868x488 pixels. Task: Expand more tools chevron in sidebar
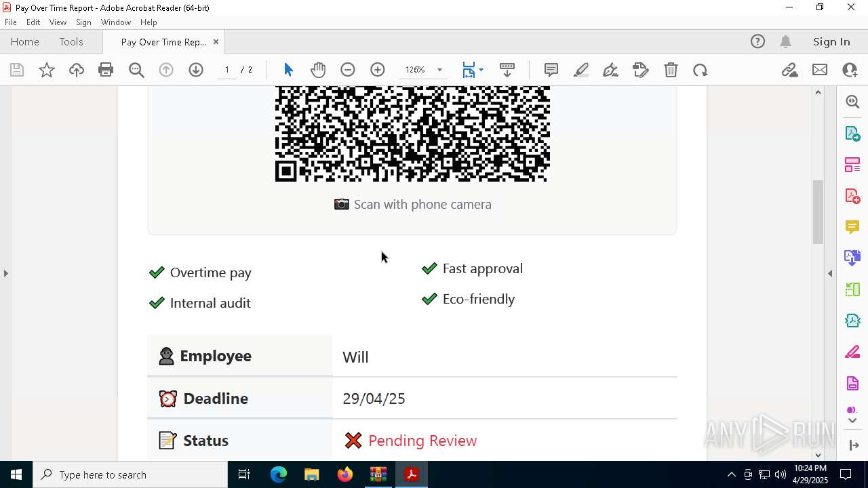point(852,421)
